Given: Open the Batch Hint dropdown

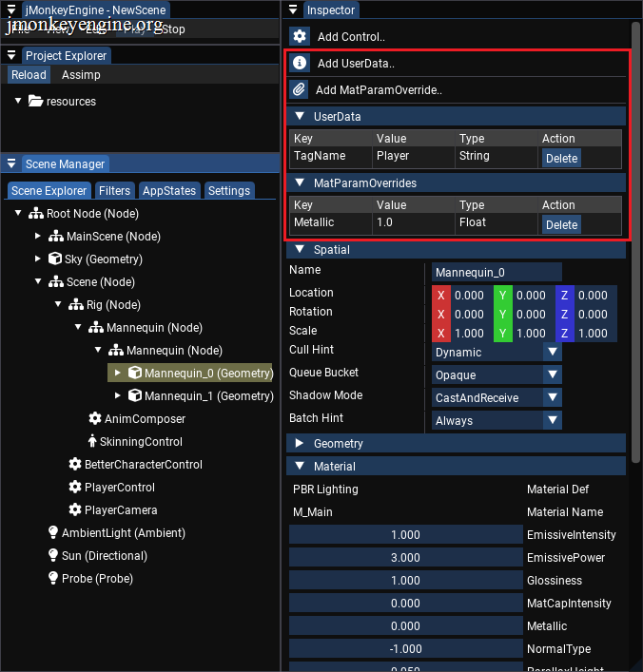Looking at the screenshot, I should coord(552,420).
